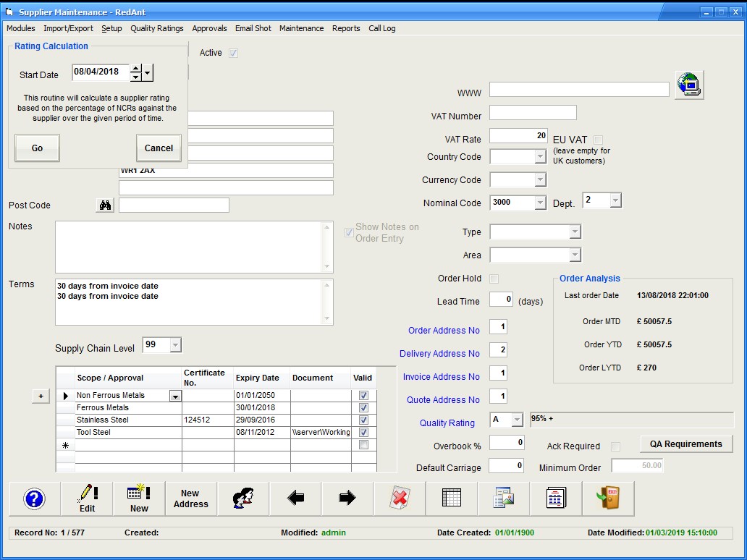Open the Import/Export menu

pyautogui.click(x=68, y=28)
